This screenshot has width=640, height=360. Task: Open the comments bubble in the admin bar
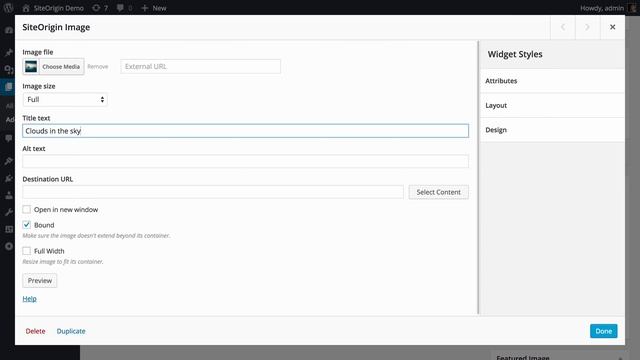[x=124, y=8]
